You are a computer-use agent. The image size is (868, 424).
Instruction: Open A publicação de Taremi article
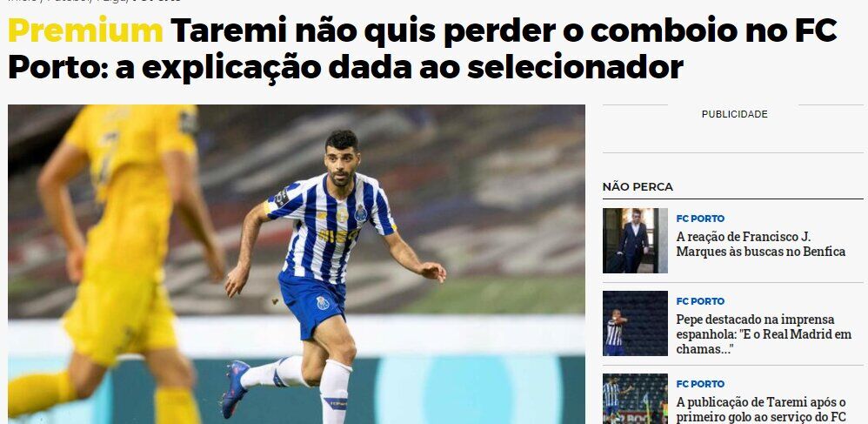pos(761,409)
